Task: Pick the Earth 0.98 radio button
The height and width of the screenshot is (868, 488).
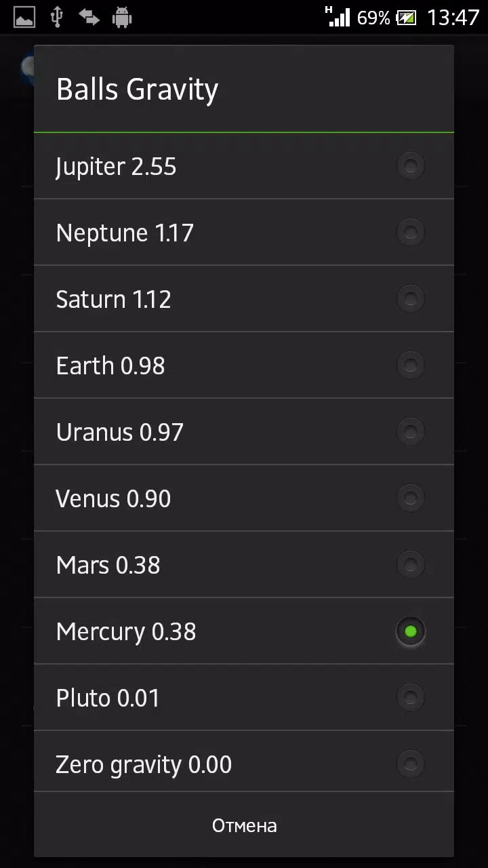Action: [x=410, y=365]
